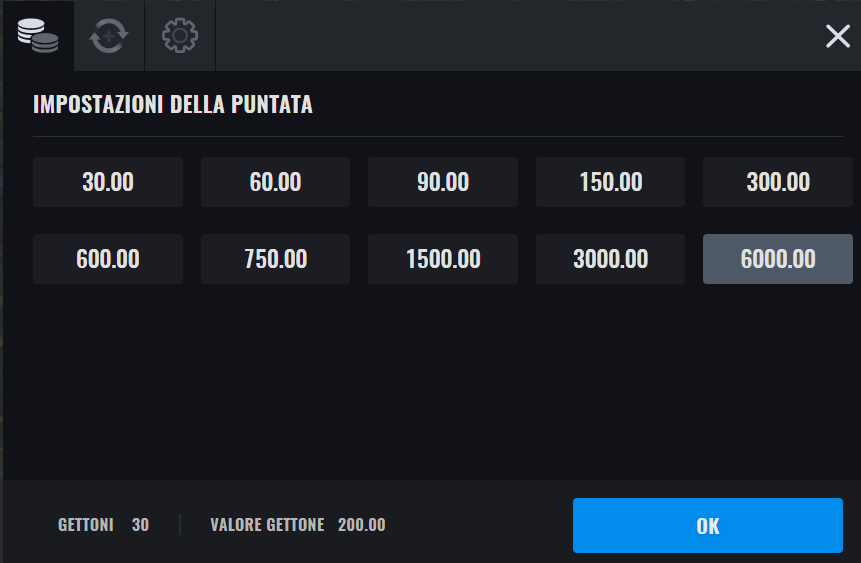The width and height of the screenshot is (861, 563).
Task: Choose the 90.00 bet option
Action: point(443,182)
